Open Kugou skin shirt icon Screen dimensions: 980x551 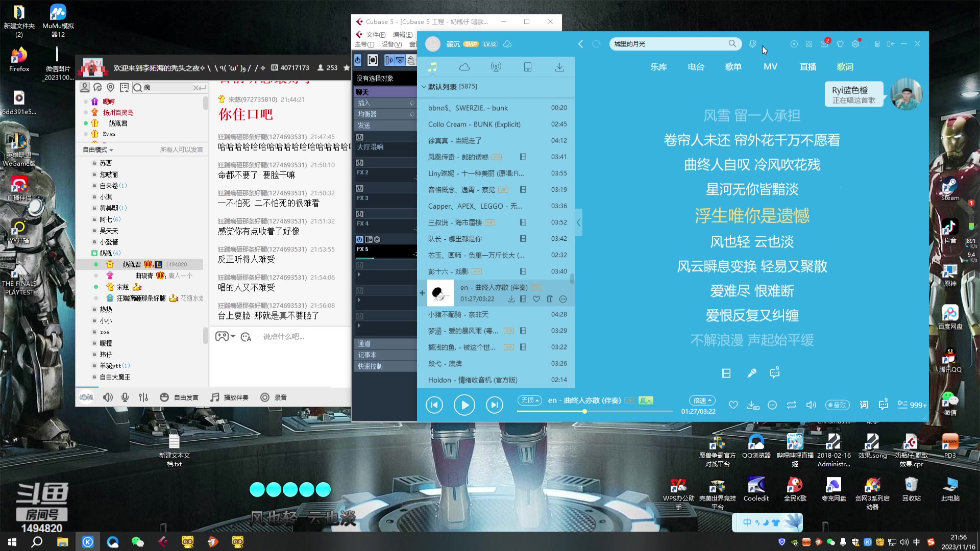[840, 44]
